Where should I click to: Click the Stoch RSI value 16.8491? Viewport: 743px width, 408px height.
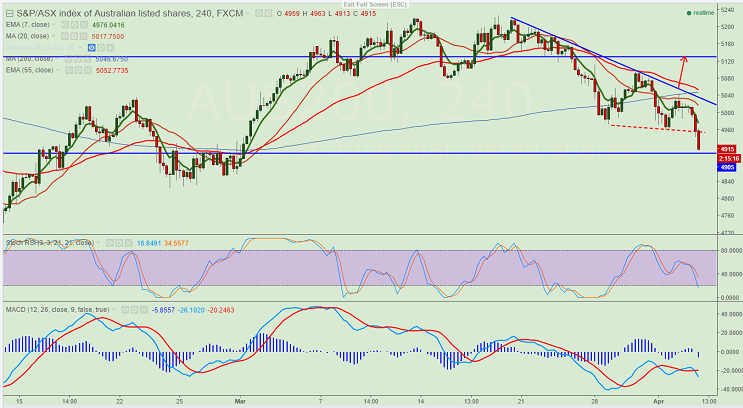[x=149, y=243]
